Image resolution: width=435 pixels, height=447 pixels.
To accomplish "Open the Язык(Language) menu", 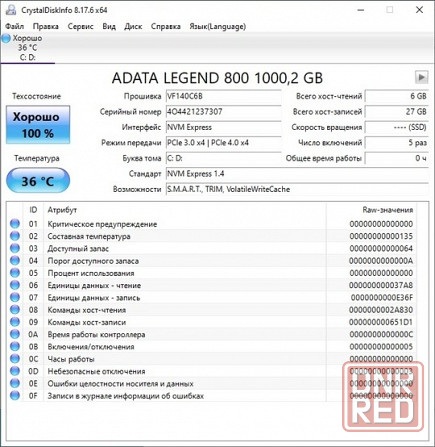I will click(x=218, y=26).
